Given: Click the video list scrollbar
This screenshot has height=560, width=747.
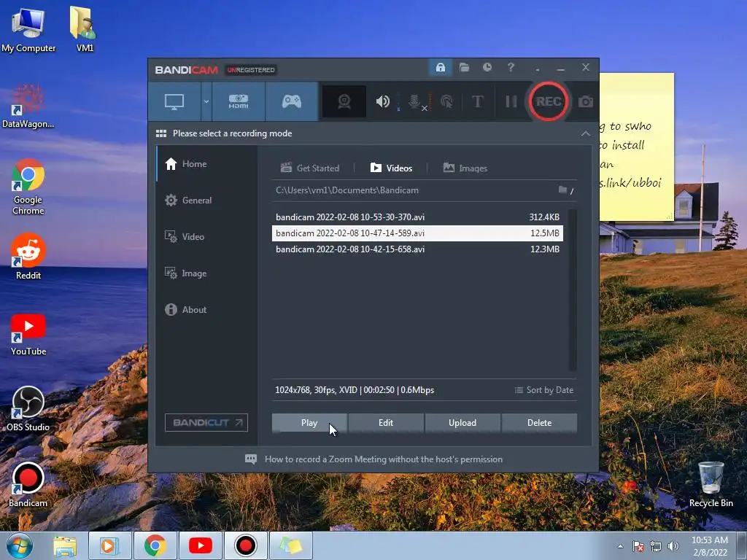Looking at the screenshot, I should [573, 290].
